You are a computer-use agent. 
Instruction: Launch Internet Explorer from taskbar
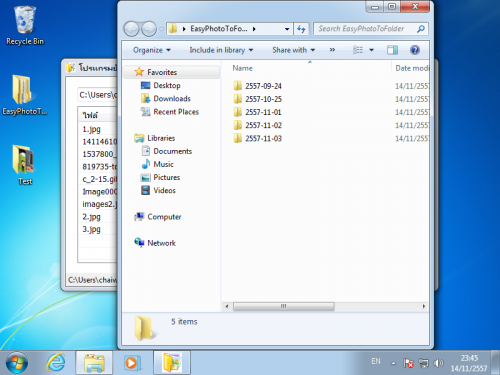[56, 363]
